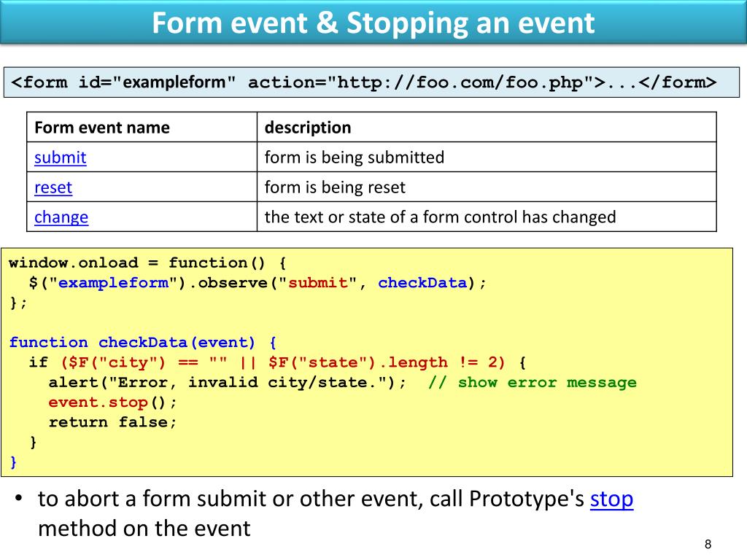Click the form id="exampleform" HTML code line
Viewport: 747px width, 560px height.
(x=363, y=82)
